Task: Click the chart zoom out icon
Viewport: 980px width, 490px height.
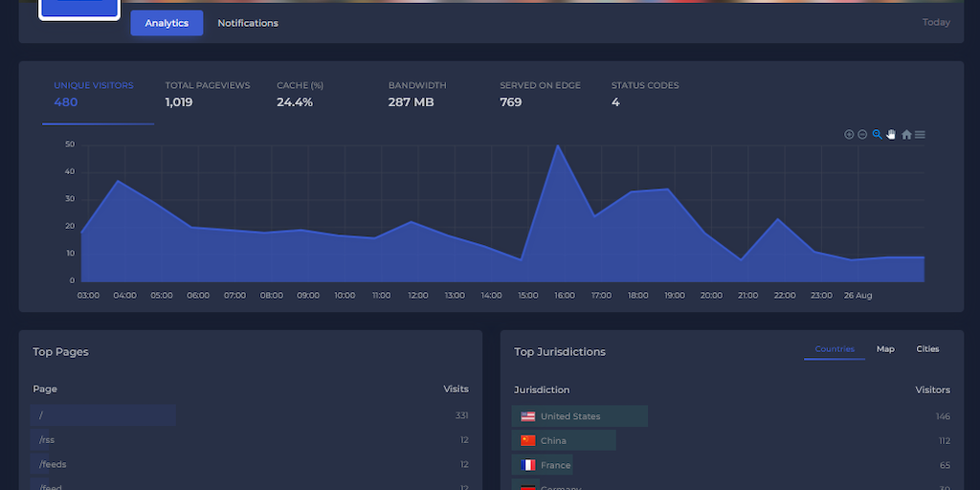Action: 862,135
